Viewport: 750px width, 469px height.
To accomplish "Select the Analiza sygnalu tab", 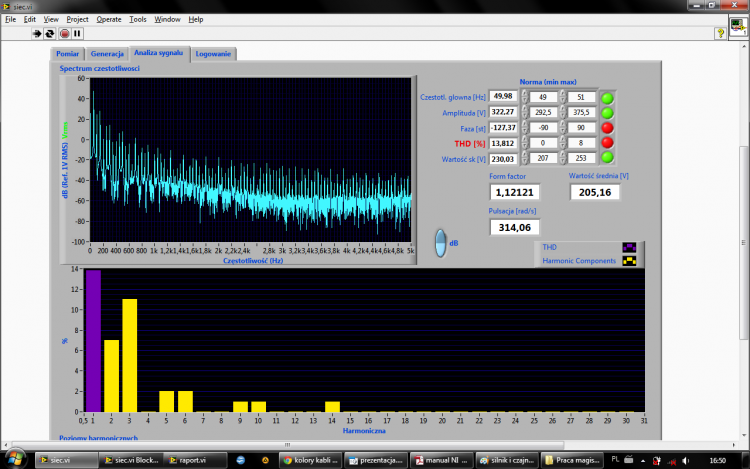I will [158, 53].
